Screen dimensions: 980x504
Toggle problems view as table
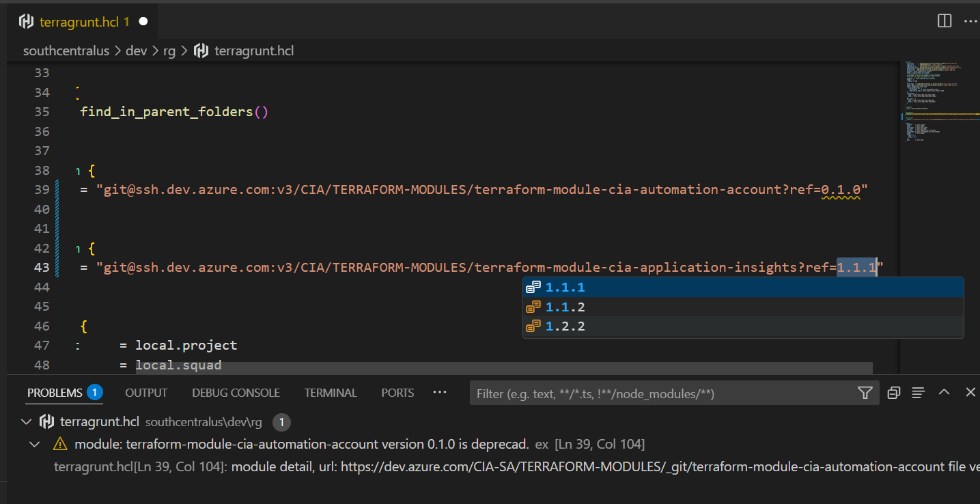click(x=919, y=393)
